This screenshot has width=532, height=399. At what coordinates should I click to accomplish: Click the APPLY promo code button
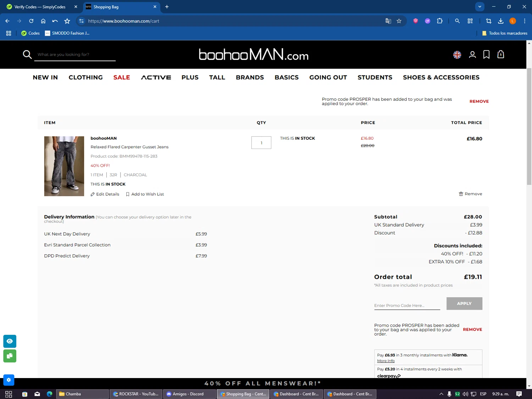click(464, 304)
